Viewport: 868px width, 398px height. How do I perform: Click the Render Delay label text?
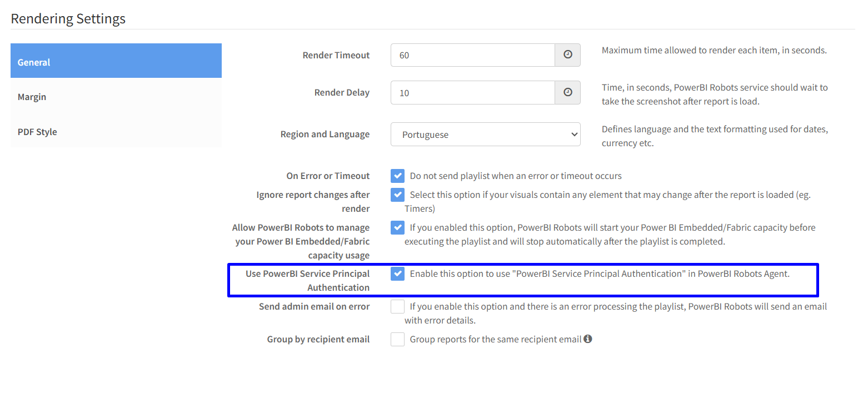(x=342, y=92)
